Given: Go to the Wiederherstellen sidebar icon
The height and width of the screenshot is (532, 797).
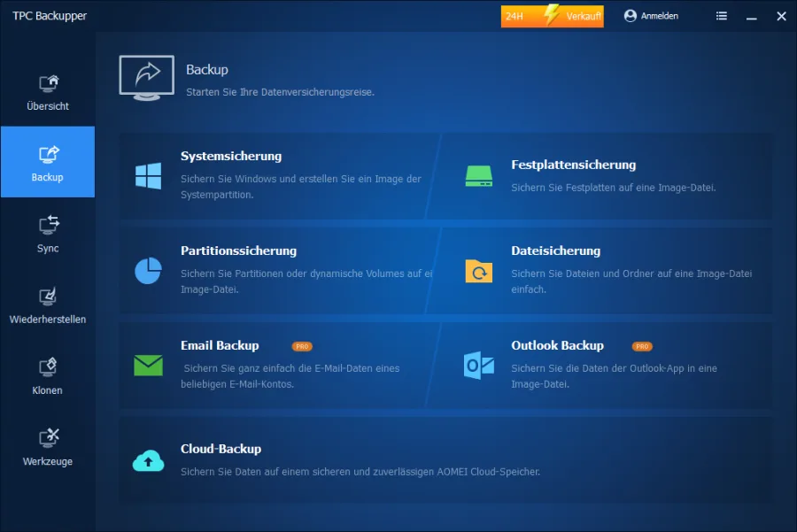Looking at the screenshot, I should tap(49, 297).
